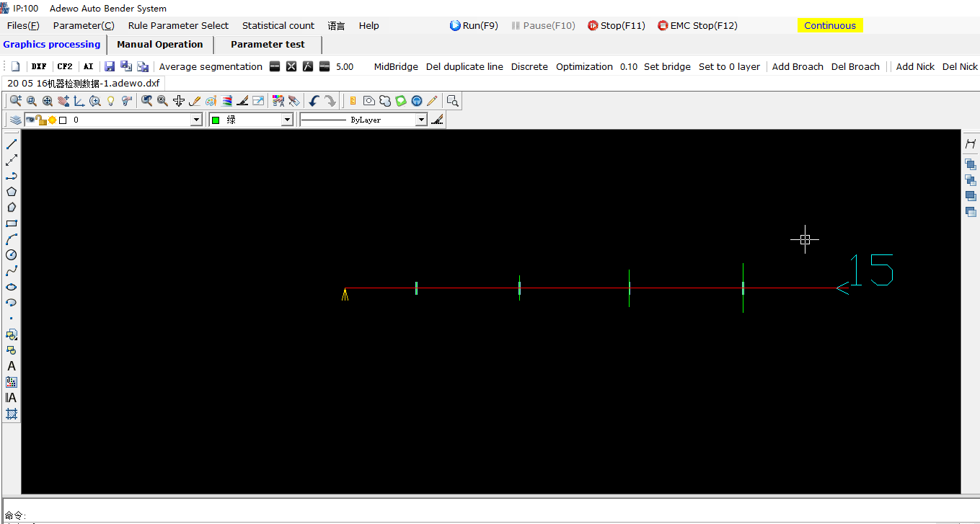Click the Save floppy disk icon
980x524 pixels.
(110, 66)
